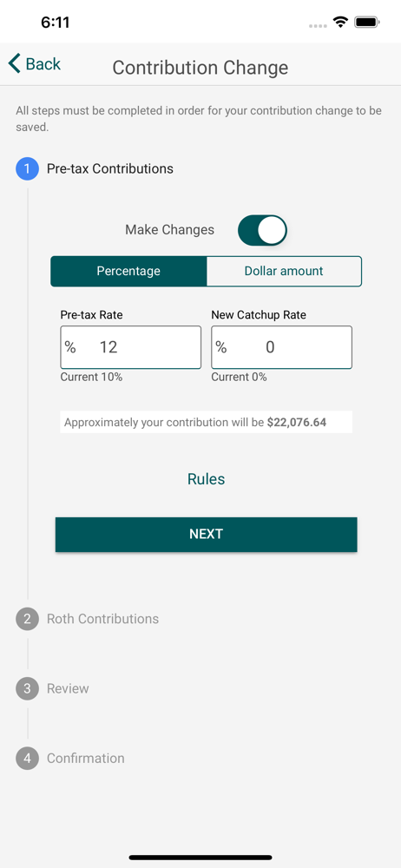Tap the Wi-Fi status icon
This screenshot has height=868, width=401.
[340, 23]
